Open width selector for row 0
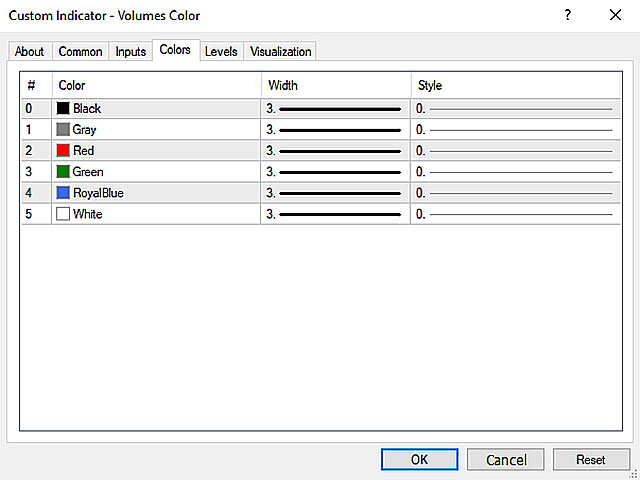Image resolution: width=640 pixels, height=480 pixels. coord(335,109)
